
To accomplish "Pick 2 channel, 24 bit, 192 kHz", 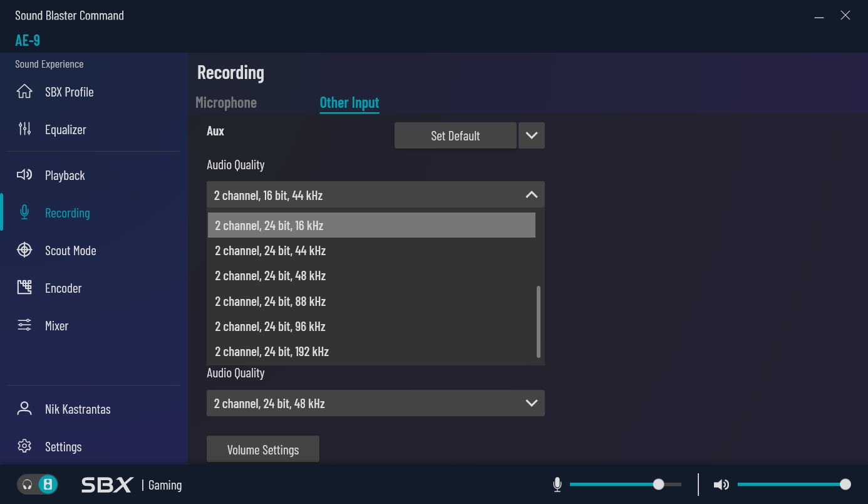I will click(371, 352).
